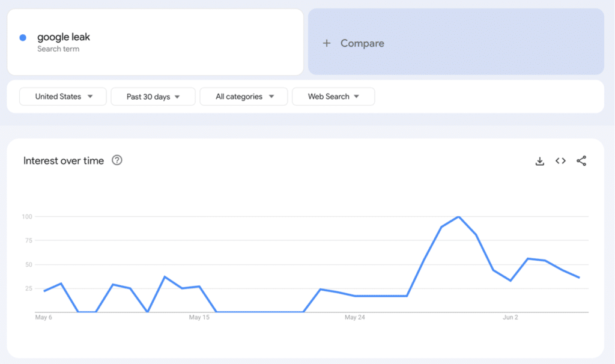Select the export icon above the chart
615x364 pixels.
click(x=539, y=161)
